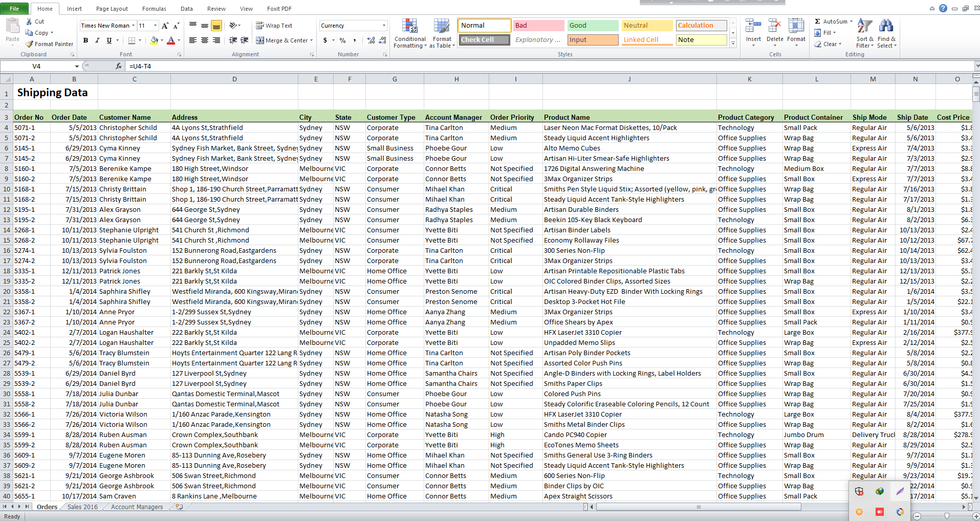The width and height of the screenshot is (980, 521).
Task: Pick a color from the Font Color swatch
Action: pos(172,40)
